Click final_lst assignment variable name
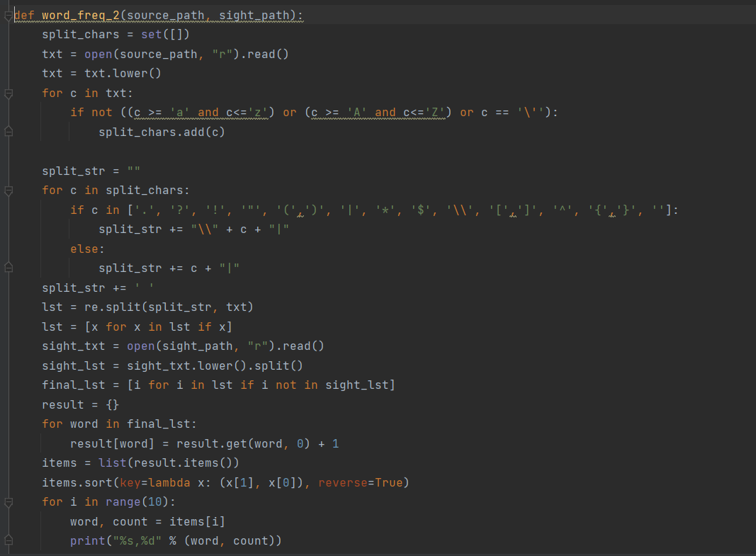This screenshot has width=756, height=556. 73,385
